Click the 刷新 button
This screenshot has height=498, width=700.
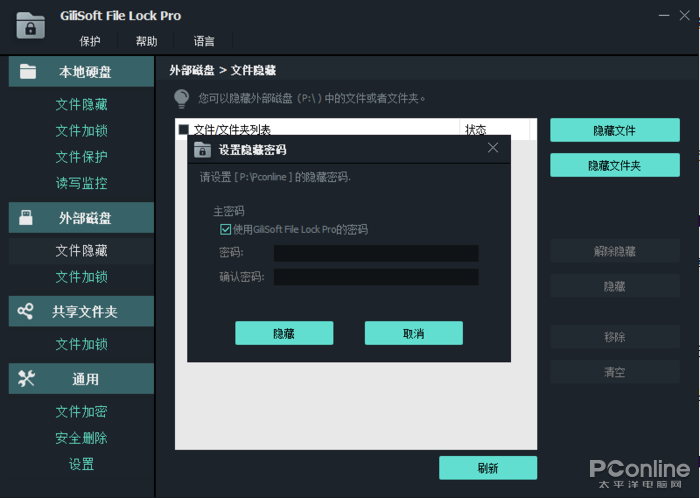488,468
